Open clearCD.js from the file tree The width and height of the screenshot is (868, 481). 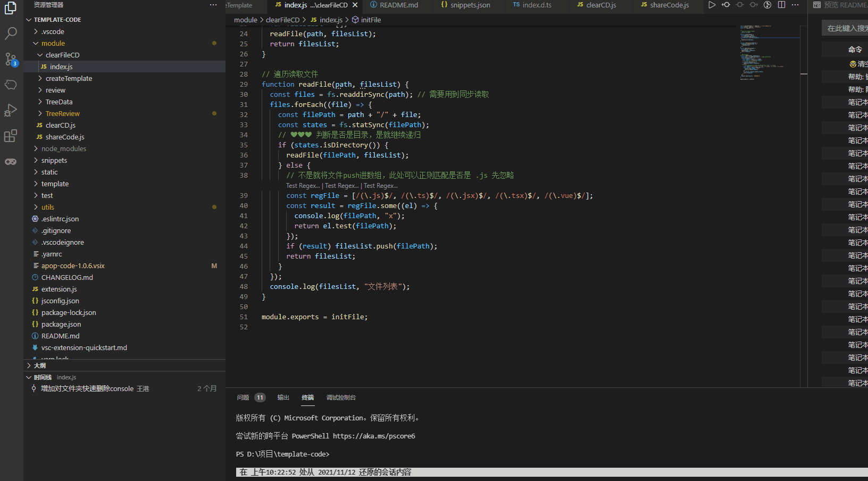60,125
